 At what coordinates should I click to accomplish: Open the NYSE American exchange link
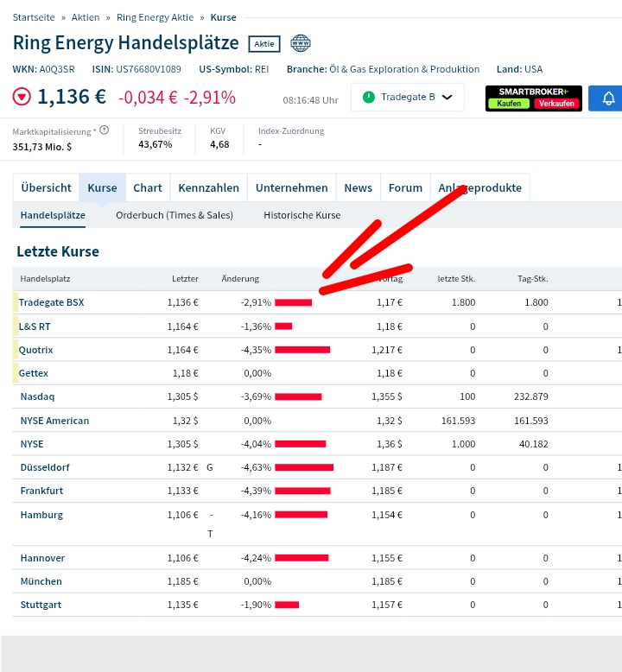(55, 421)
